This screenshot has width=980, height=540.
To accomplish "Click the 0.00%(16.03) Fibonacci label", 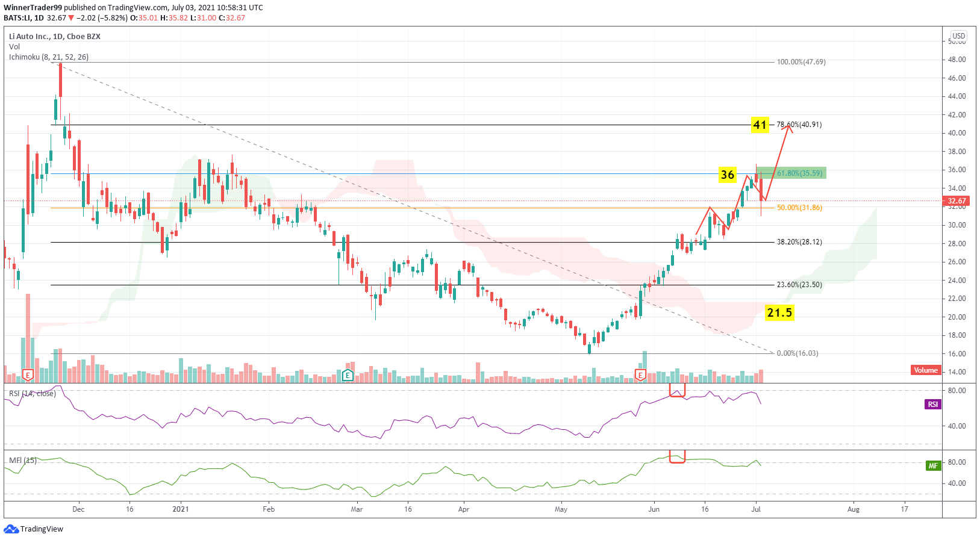I will (x=797, y=353).
